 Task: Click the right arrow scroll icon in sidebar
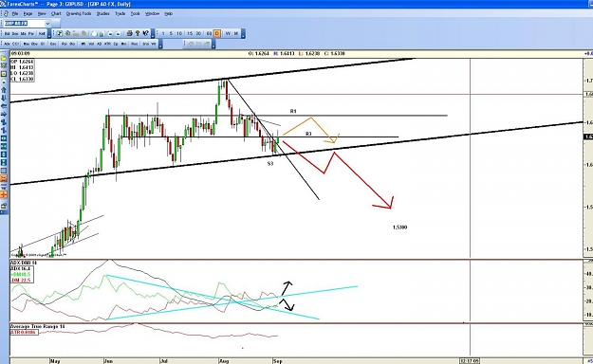[4, 114]
